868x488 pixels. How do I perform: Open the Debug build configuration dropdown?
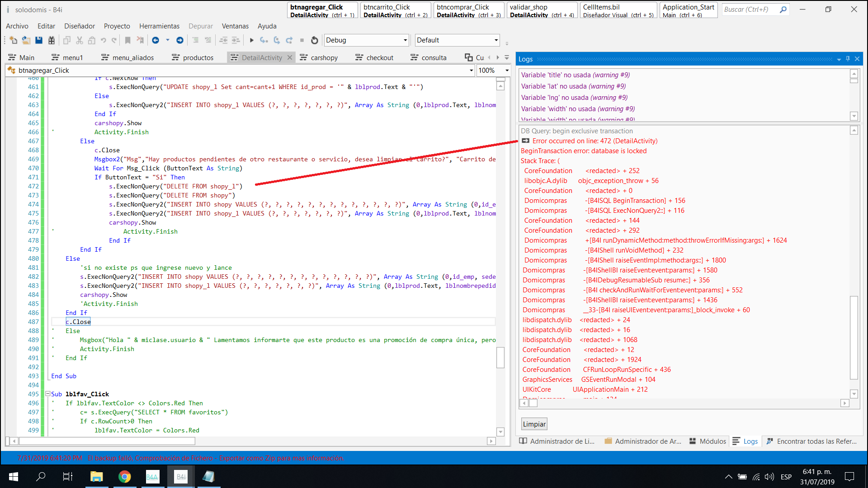(x=405, y=40)
